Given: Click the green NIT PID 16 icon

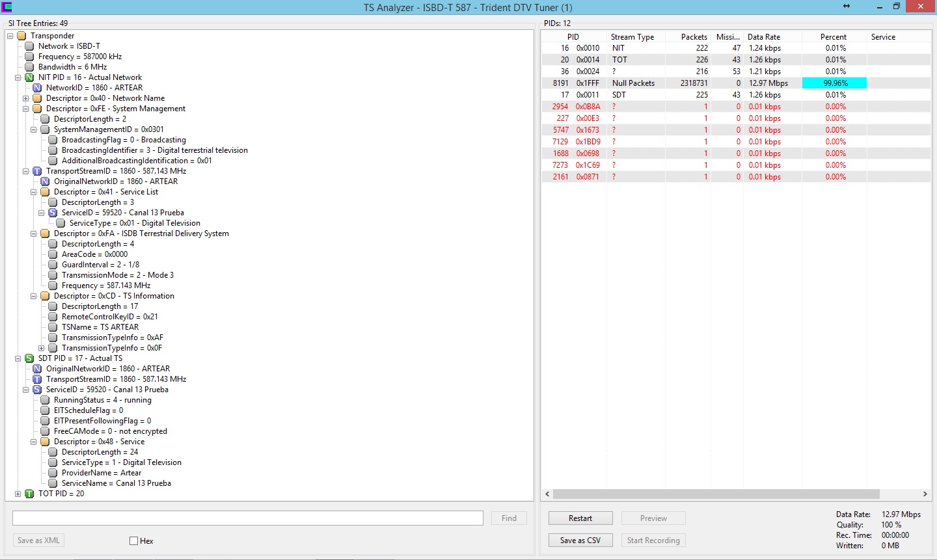Looking at the screenshot, I should click(29, 77).
